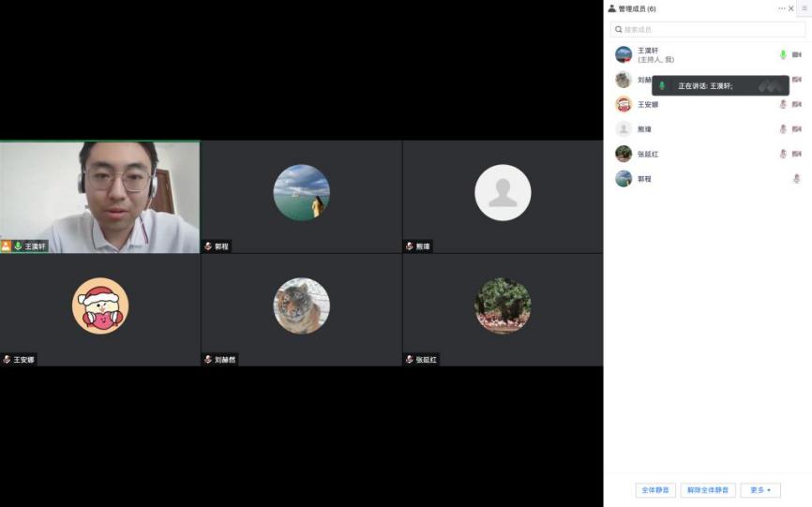
Task: Select 王漠轩's speaking video tile
Action: point(100,197)
